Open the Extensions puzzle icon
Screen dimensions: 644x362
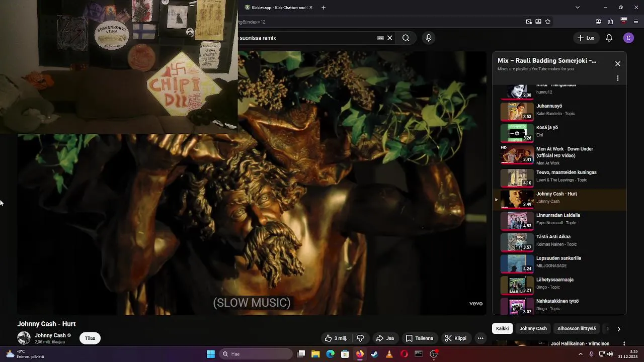[x=610, y=22]
